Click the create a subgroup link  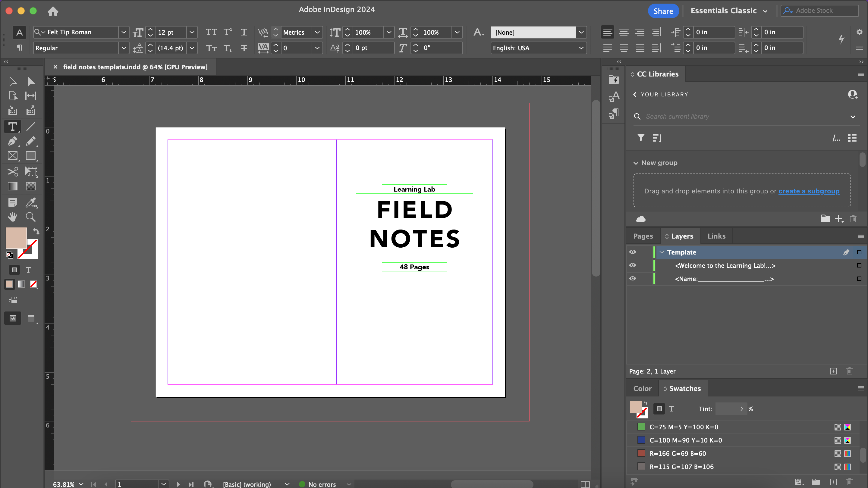click(x=809, y=191)
